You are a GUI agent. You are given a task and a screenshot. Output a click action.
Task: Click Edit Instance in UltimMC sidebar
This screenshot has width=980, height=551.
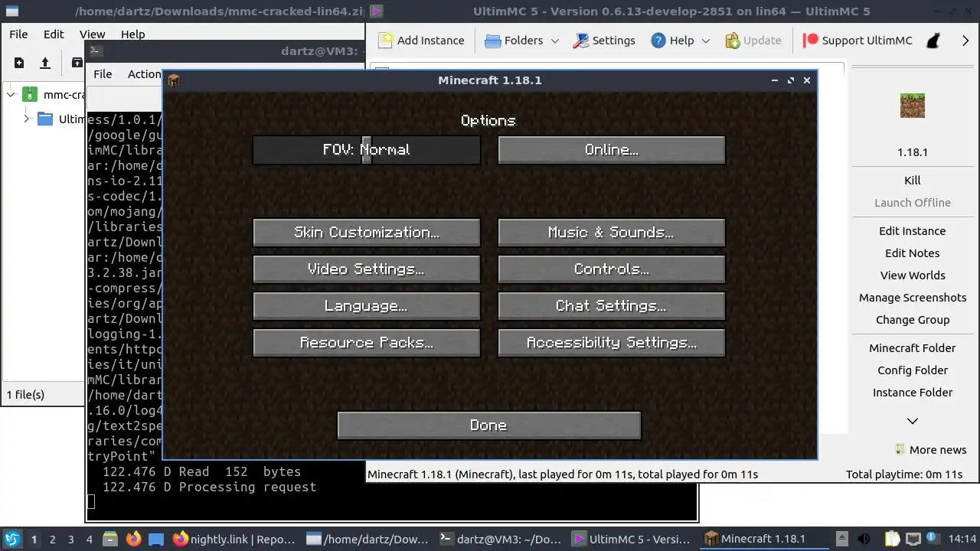(913, 231)
